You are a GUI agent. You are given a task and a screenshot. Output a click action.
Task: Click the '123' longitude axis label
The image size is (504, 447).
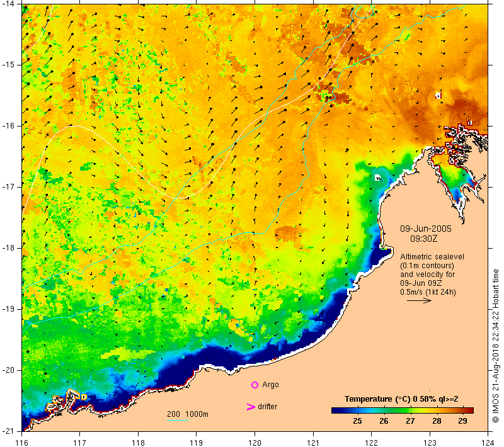click(x=430, y=443)
